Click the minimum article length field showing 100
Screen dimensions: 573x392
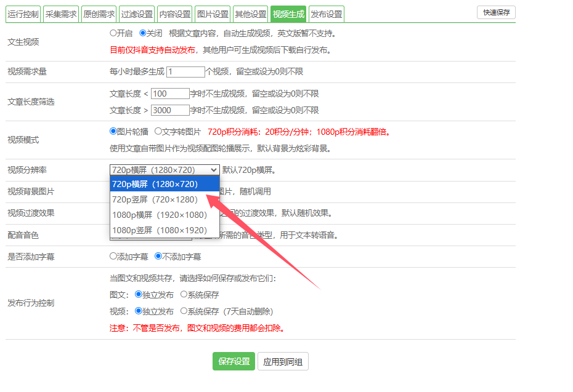tap(170, 94)
